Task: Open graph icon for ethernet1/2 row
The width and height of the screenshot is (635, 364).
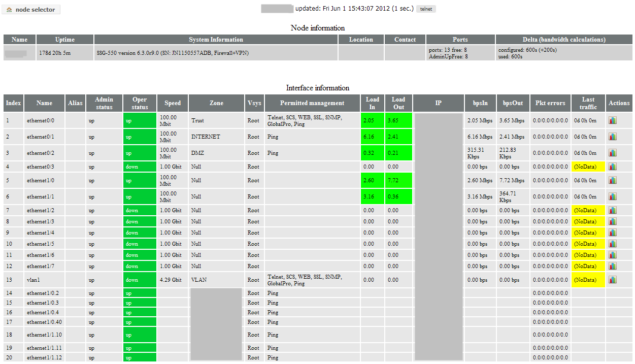Action: click(x=613, y=210)
